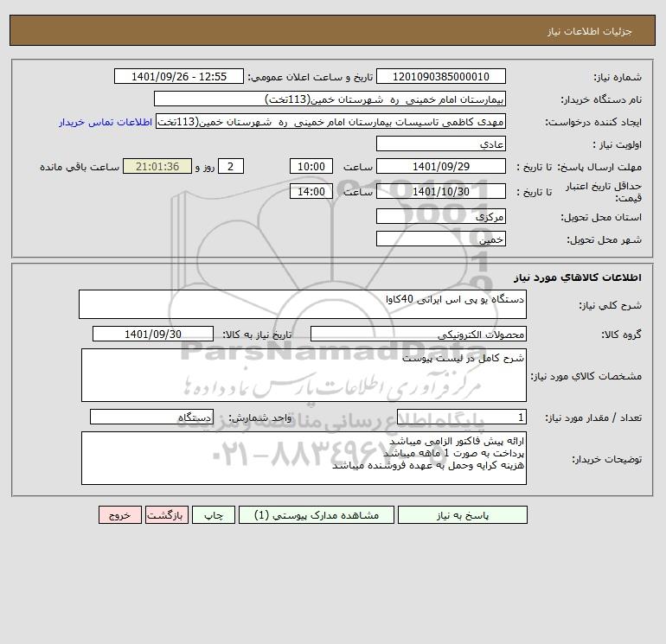Click the حداقل تاریخ اعتبار قیمت label
The image size is (666, 644).
pos(604,192)
